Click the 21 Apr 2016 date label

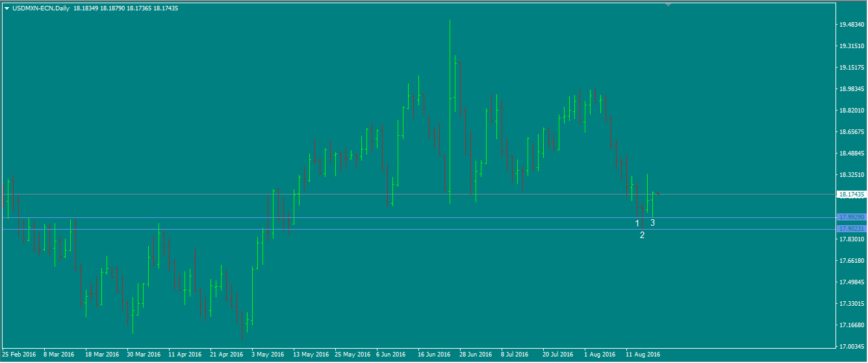(x=227, y=355)
